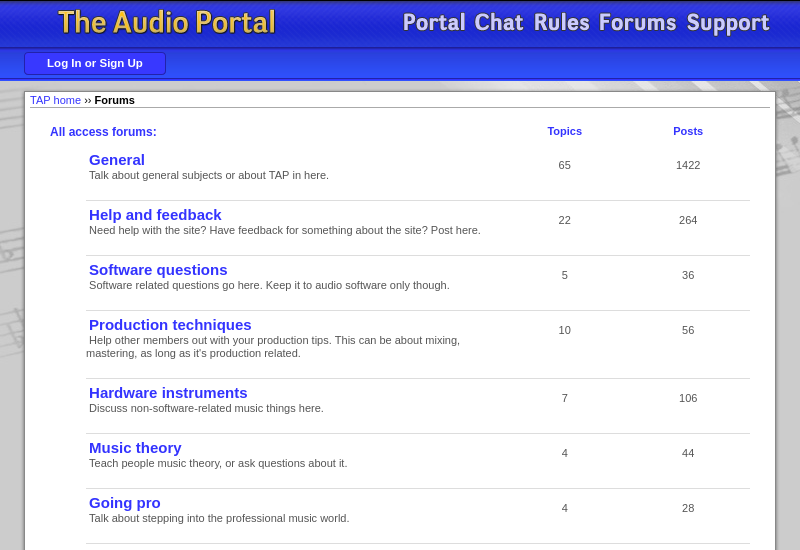800x550 pixels.
Task: Open the Help and feedback forum
Action: click(x=155, y=215)
